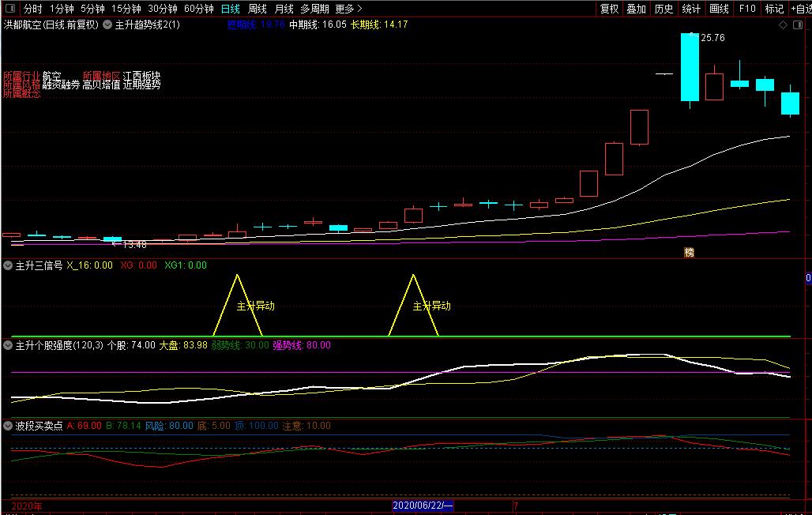This screenshot has height=515, width=812.
Task: Click the A: 69.00 value
Action: 84,426
